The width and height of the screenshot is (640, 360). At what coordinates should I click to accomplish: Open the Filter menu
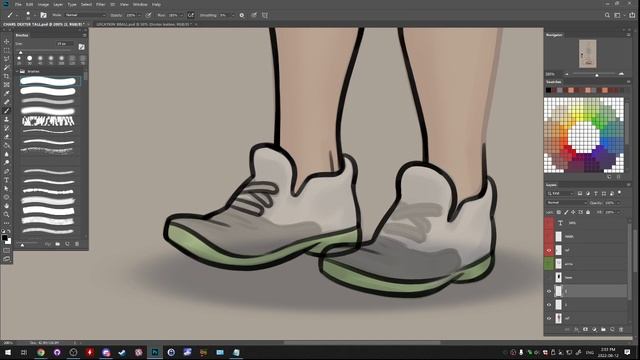click(x=100, y=4)
